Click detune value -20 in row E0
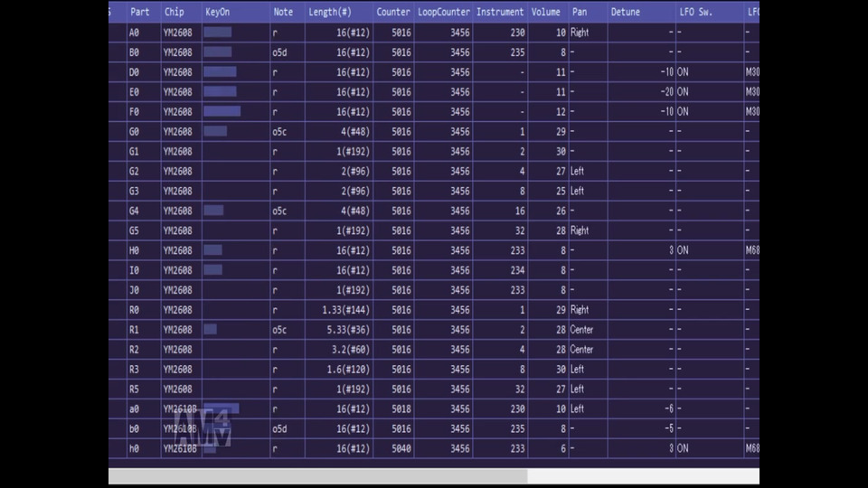The width and height of the screenshot is (868, 488). pyautogui.click(x=667, y=92)
